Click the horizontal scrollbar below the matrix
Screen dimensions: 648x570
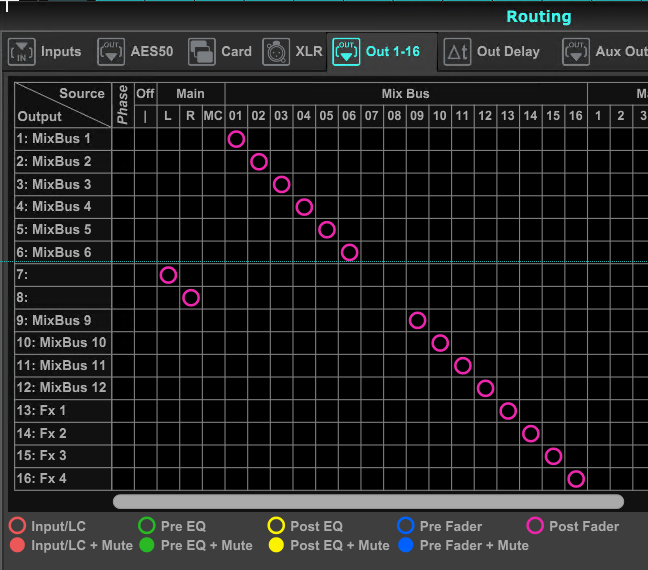368,501
